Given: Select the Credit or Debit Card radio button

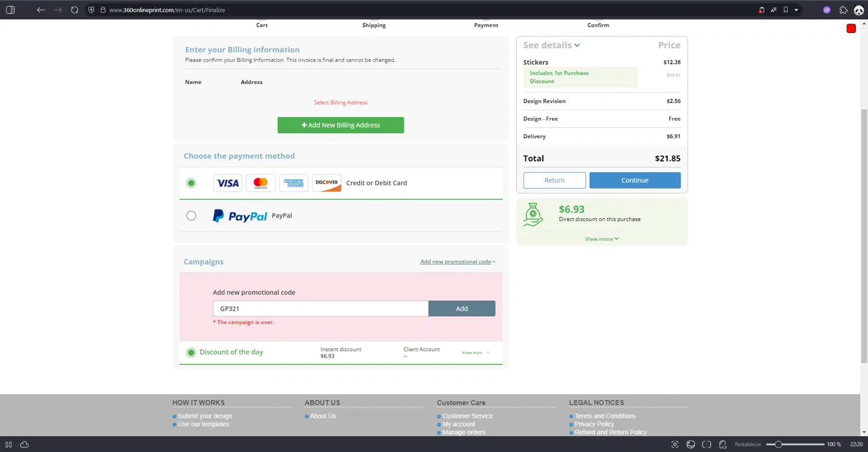Looking at the screenshot, I should tap(191, 183).
